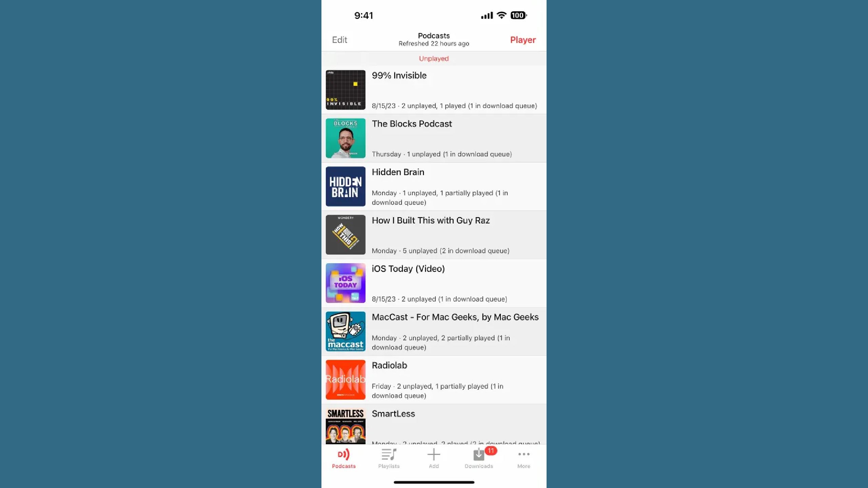
Task: Toggle The Blocks Podcast entry
Action: click(433, 138)
